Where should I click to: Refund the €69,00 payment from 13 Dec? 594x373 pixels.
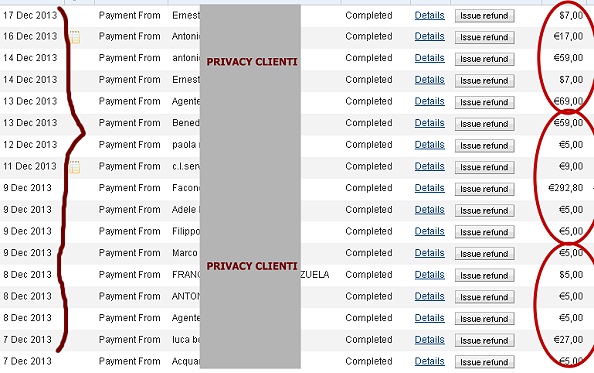[484, 102]
